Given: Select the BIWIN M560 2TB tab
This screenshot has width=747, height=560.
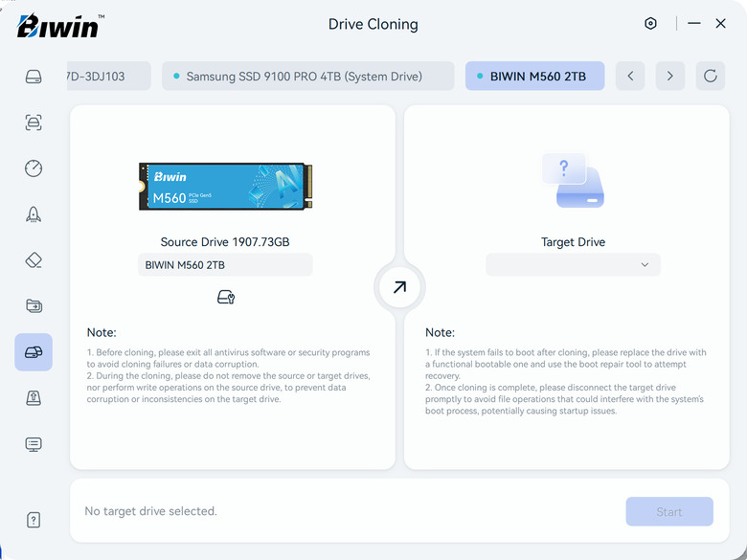Looking at the screenshot, I should click(535, 77).
